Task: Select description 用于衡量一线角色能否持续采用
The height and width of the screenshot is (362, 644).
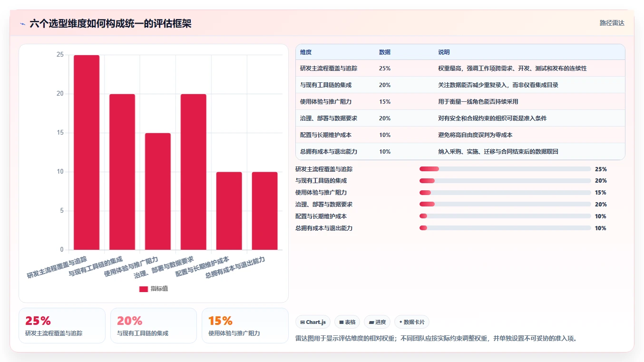Action: pyautogui.click(x=478, y=102)
